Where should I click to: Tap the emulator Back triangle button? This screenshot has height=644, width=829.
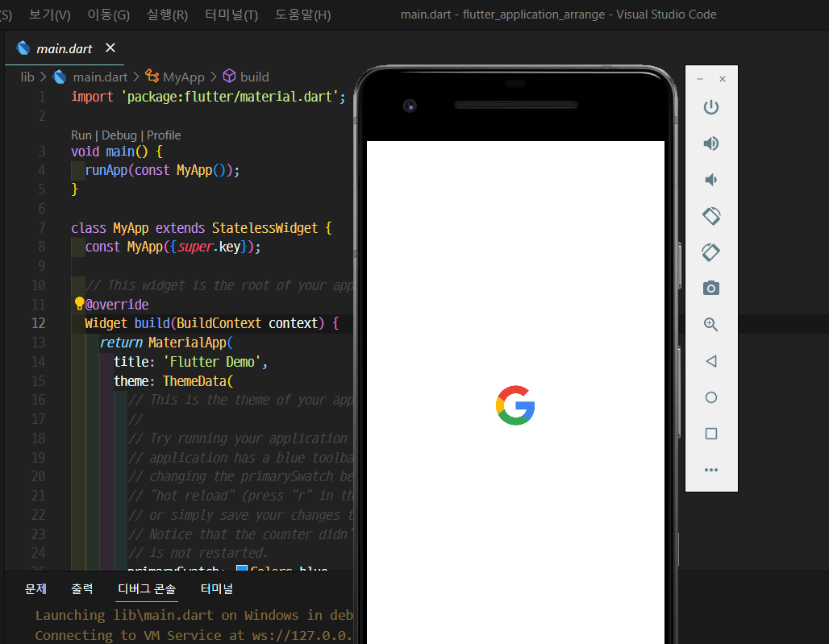pyautogui.click(x=711, y=361)
